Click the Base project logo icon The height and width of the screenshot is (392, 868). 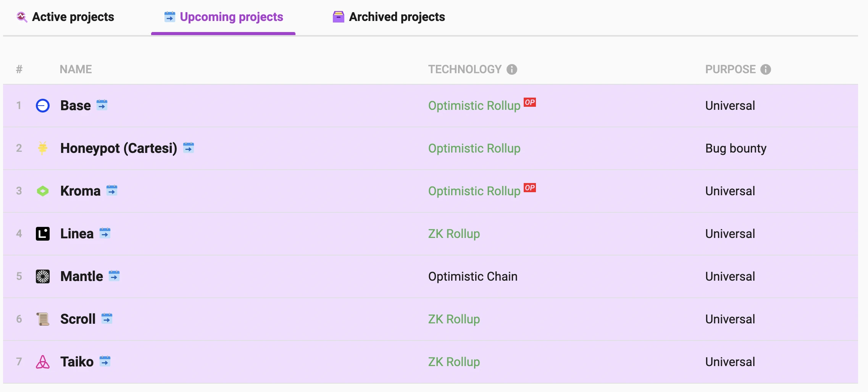click(x=43, y=106)
